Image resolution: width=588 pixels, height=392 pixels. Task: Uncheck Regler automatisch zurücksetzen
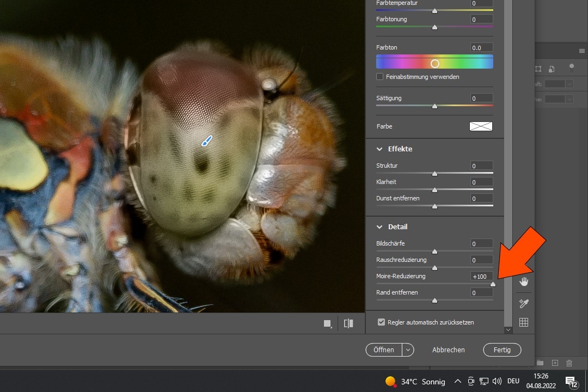381,322
